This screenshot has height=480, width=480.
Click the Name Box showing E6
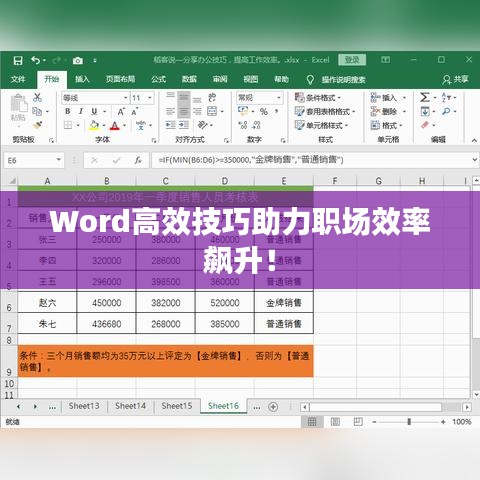[x=34, y=161]
